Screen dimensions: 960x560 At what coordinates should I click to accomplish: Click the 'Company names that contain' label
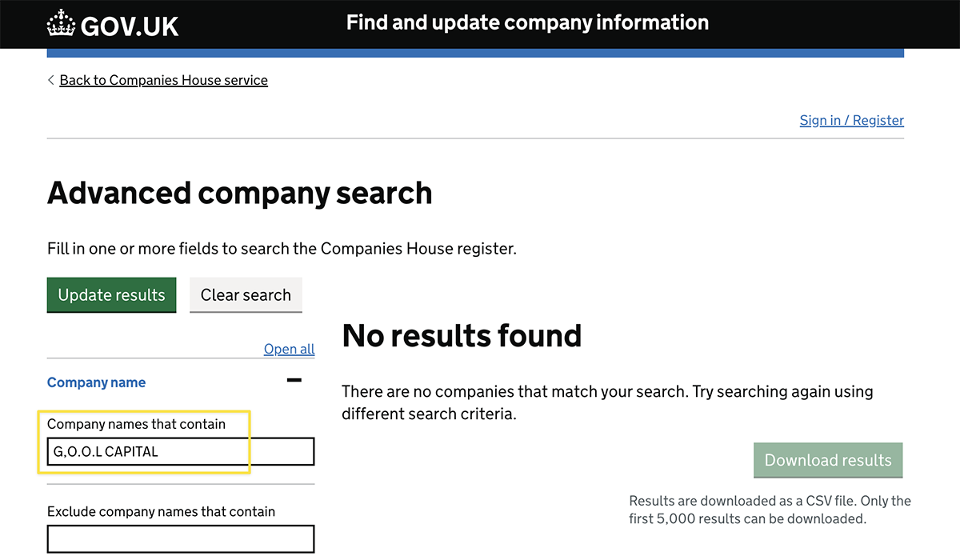point(136,424)
